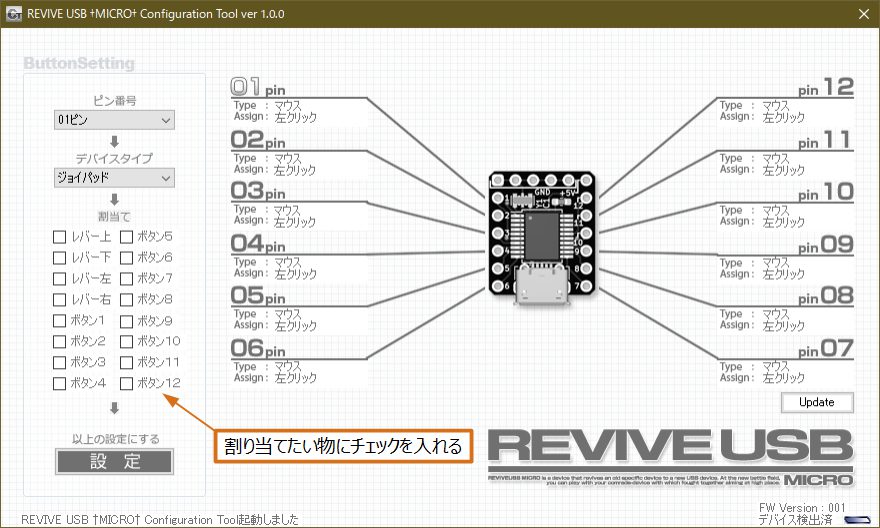Click the Update button
Screen dimensions: 880x528
[817, 402]
